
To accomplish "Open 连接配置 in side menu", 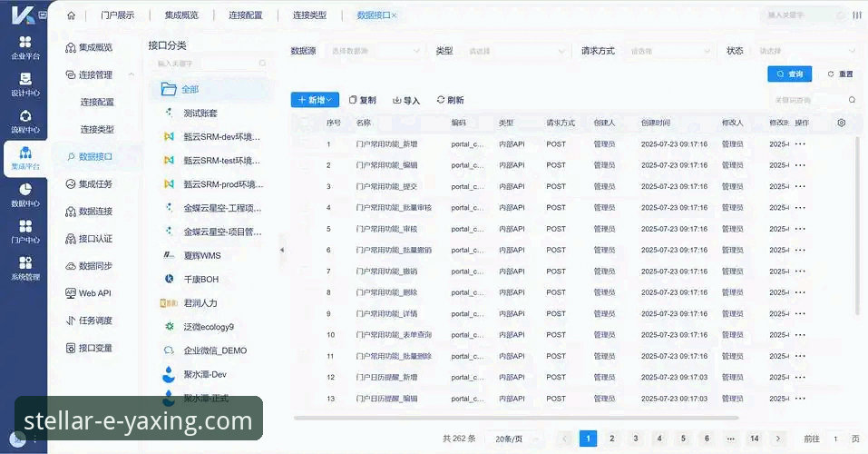I will [x=97, y=102].
